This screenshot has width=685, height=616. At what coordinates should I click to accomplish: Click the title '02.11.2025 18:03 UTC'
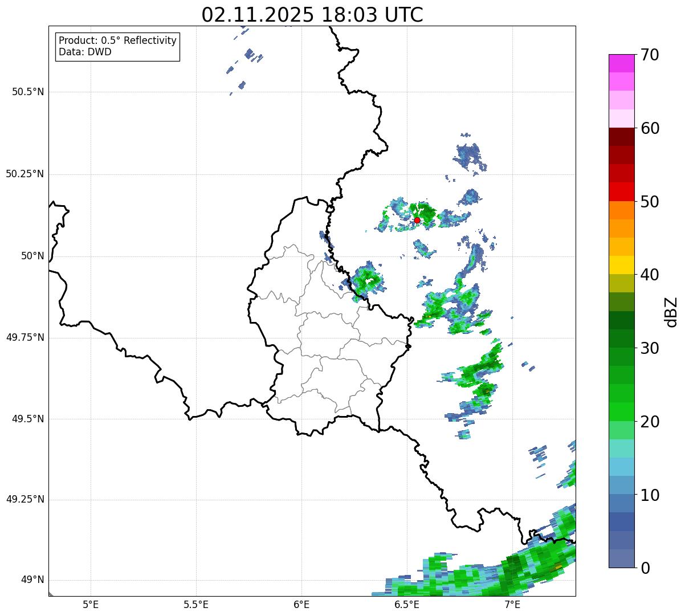312,15
